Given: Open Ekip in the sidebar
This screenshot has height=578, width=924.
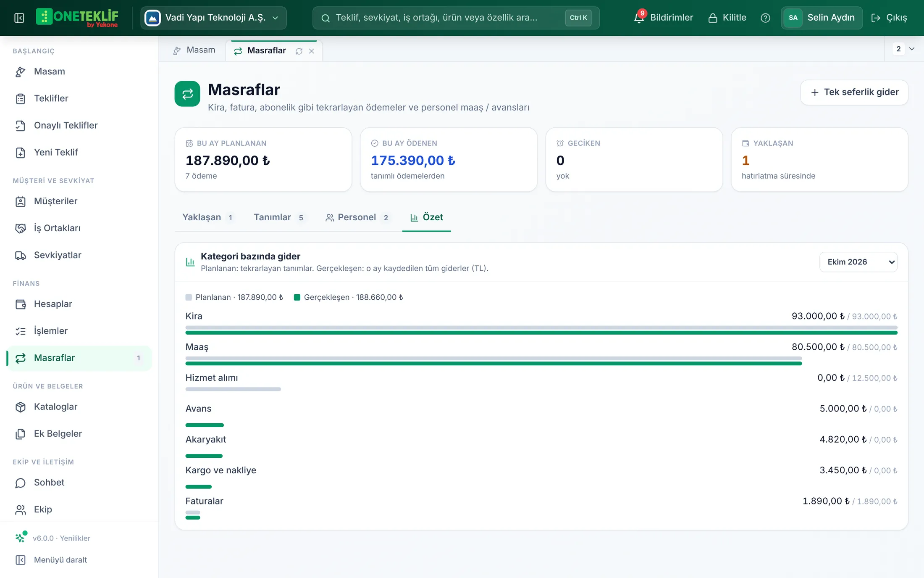Looking at the screenshot, I should pos(79,509).
